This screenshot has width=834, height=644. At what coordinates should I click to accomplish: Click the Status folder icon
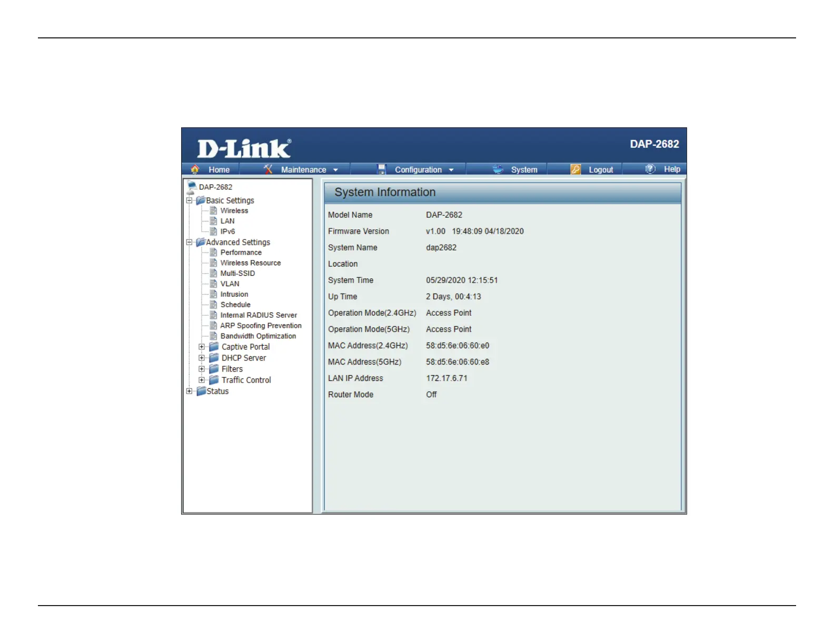[201, 391]
